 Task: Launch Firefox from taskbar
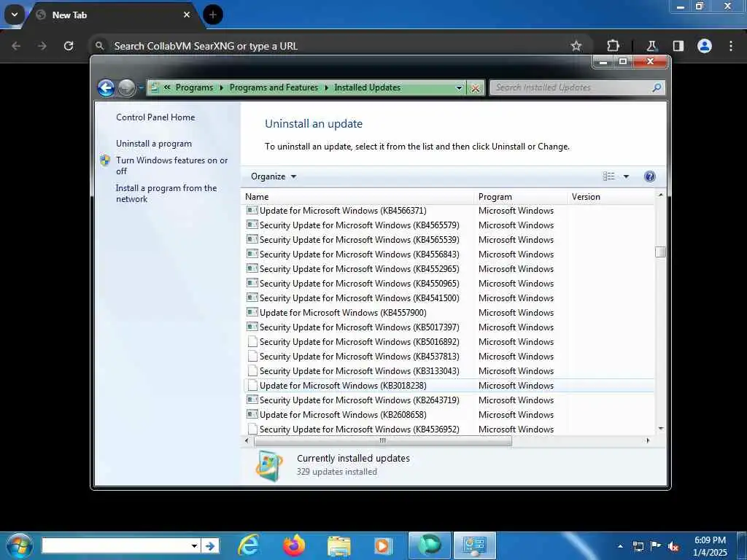(294, 545)
